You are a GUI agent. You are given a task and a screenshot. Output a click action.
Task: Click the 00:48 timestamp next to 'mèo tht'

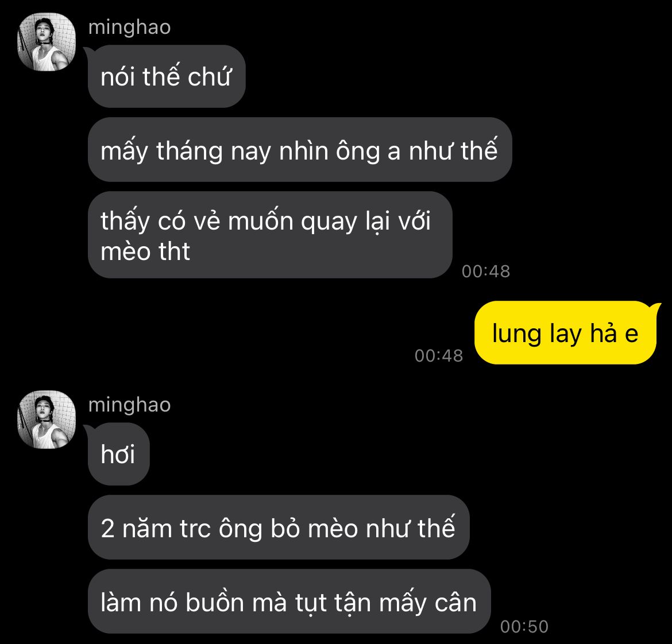pos(485,271)
